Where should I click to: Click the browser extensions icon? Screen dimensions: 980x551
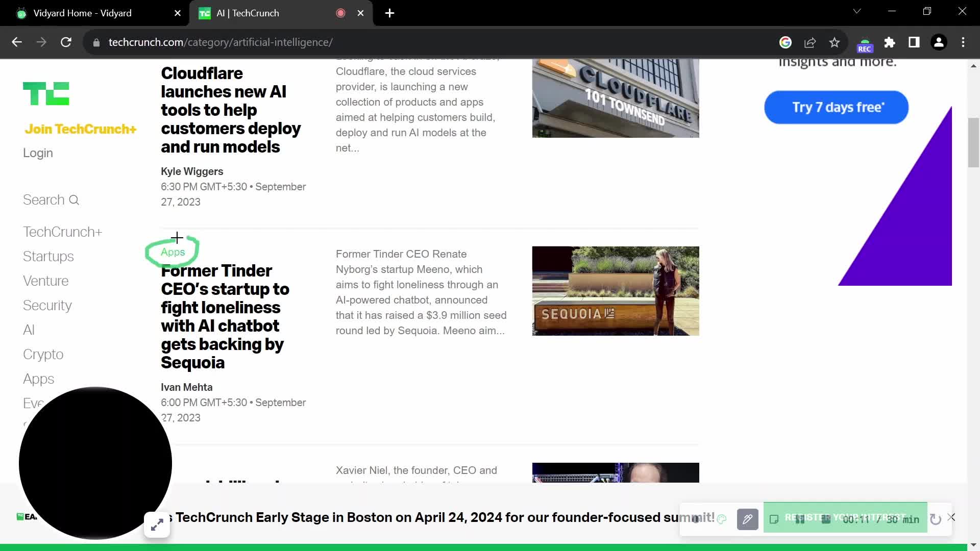pyautogui.click(x=889, y=42)
